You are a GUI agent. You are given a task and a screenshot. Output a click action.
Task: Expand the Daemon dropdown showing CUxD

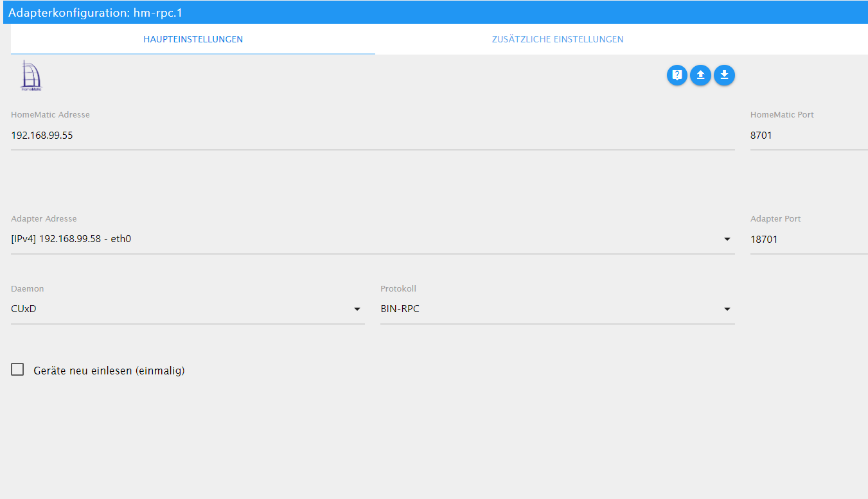pos(188,309)
